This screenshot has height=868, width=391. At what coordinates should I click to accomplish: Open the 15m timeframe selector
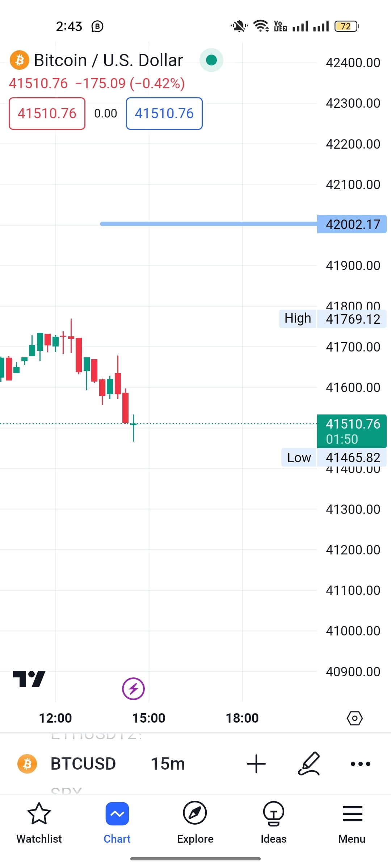167,764
